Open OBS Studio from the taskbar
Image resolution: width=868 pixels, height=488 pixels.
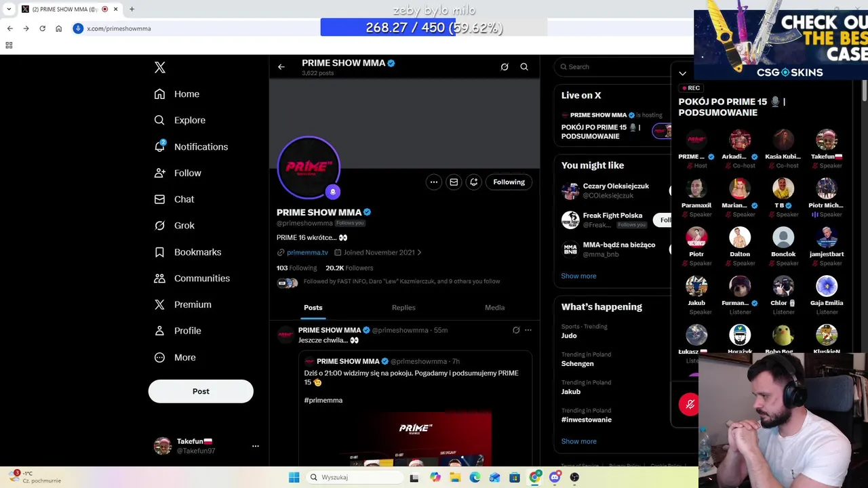pos(574,477)
